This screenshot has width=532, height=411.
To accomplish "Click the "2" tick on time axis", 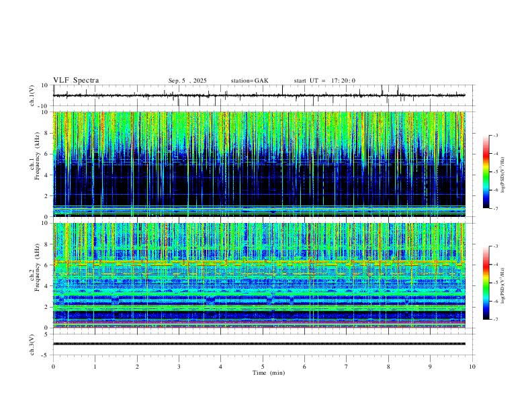I will [x=137, y=367].
